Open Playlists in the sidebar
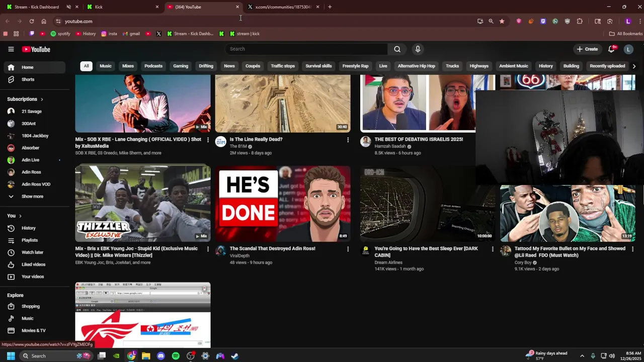 [x=35, y=240]
